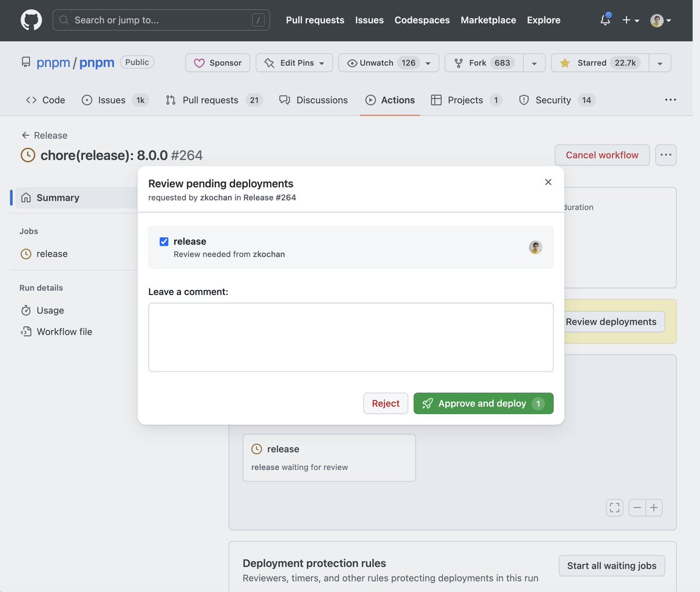This screenshot has height=592, width=700.
Task: Zoom in the workflow graph
Action: pos(654,508)
